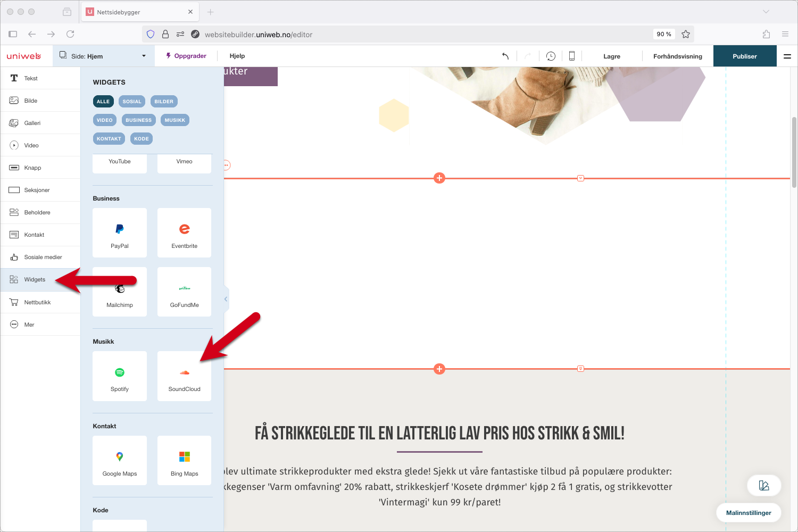Filter widgets by BUSINESS

pyautogui.click(x=139, y=120)
